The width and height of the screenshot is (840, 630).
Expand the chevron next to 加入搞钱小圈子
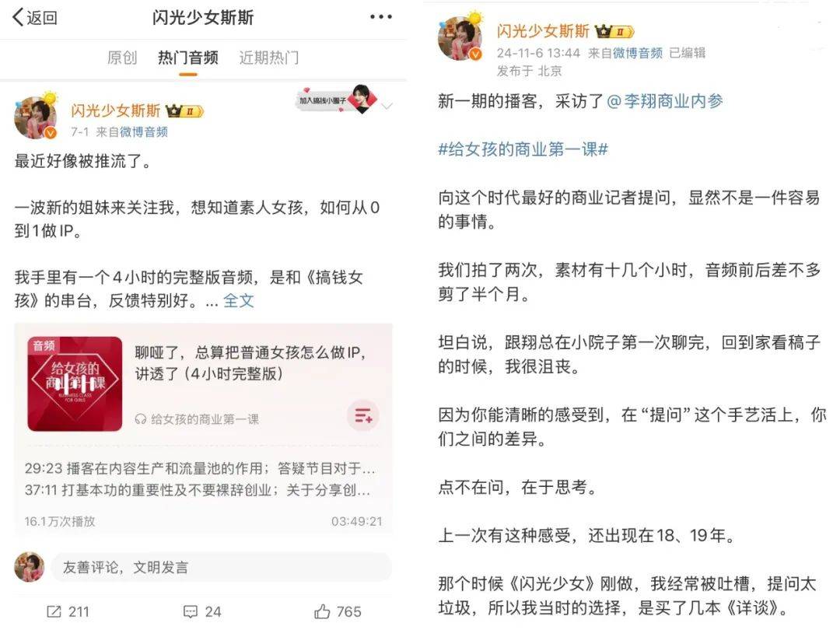[x=387, y=106]
